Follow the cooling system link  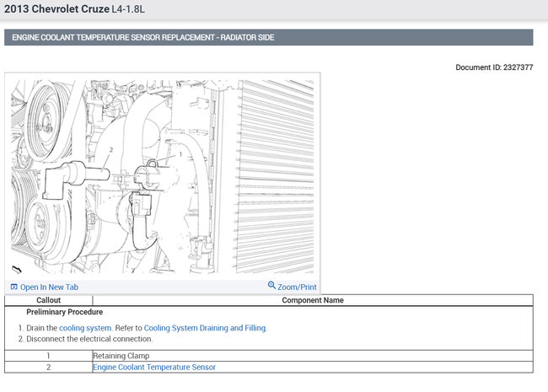[x=85, y=328]
